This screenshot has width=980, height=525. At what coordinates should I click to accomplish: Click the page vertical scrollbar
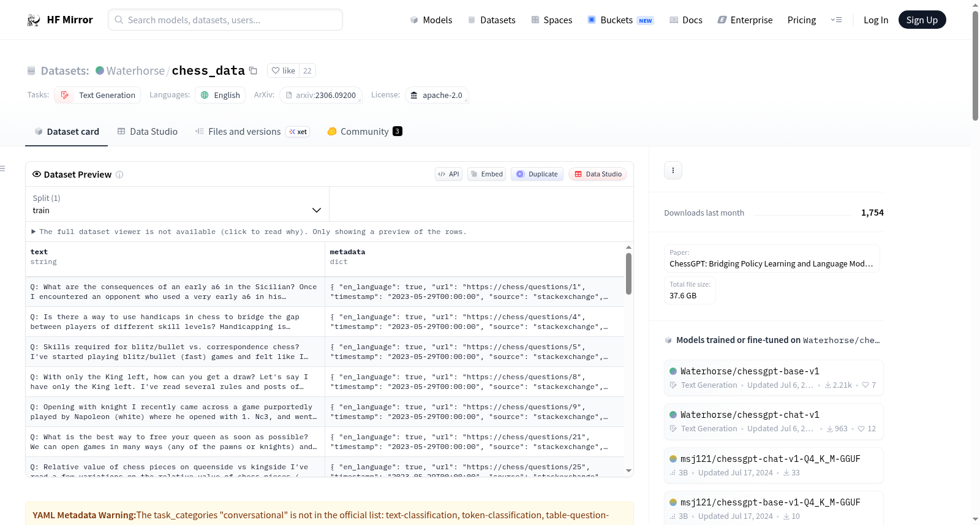(x=975, y=66)
